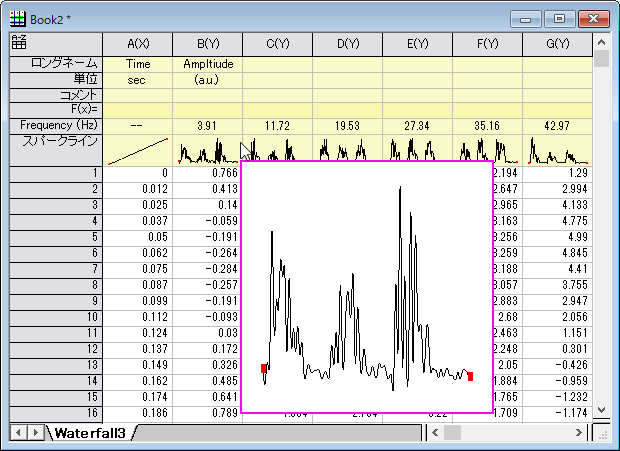
Task: Click the Book2 worksheet window icon
Action: coord(18,19)
